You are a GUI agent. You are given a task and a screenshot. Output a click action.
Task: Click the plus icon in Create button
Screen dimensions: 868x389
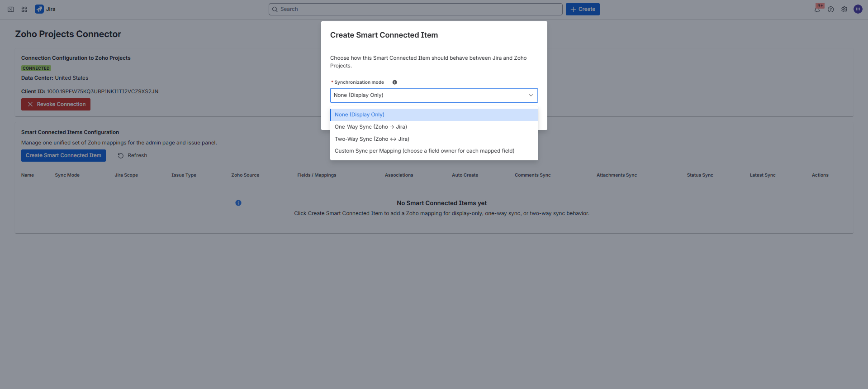pyautogui.click(x=573, y=9)
